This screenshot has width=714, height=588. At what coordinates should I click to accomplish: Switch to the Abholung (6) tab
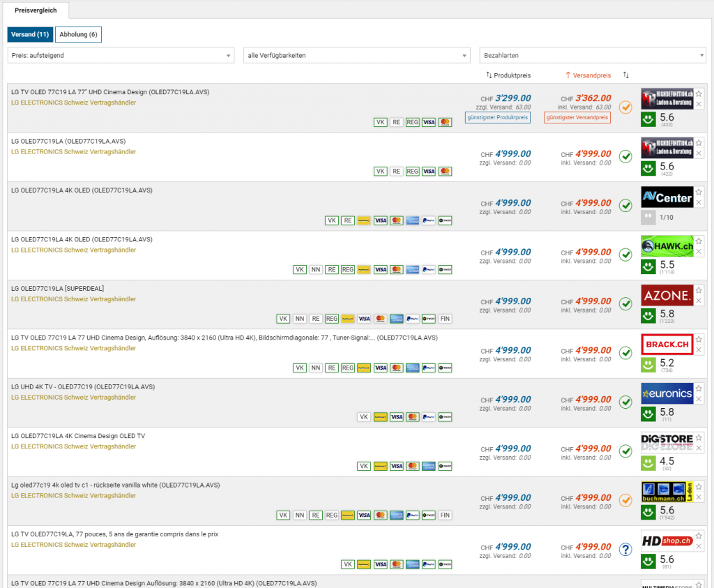(x=78, y=34)
